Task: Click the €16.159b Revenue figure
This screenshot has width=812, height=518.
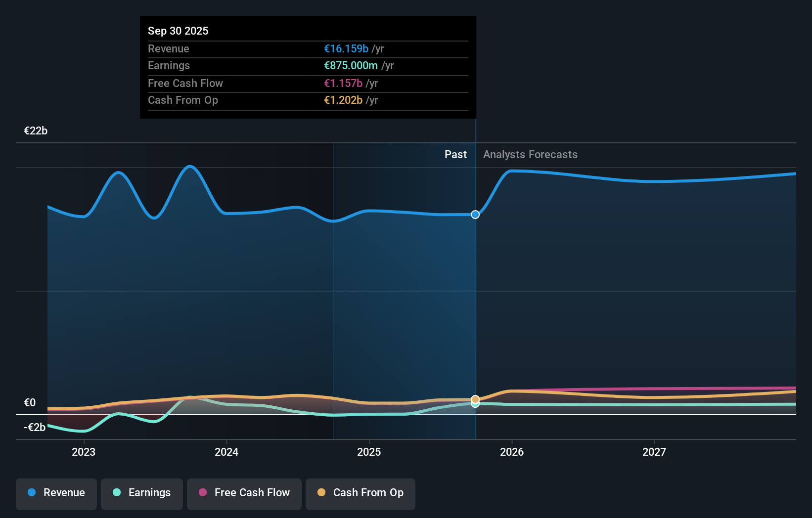Action: pos(346,49)
